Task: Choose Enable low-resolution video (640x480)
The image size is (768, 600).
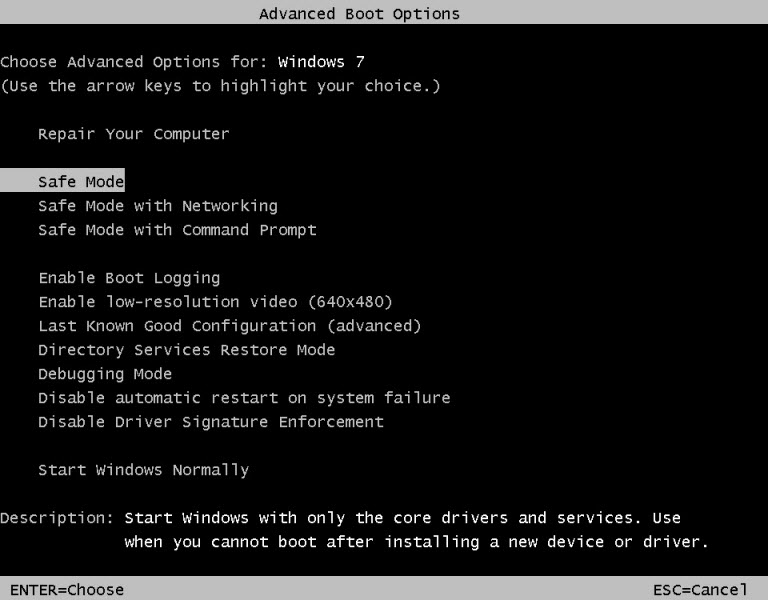Action: coord(216,302)
